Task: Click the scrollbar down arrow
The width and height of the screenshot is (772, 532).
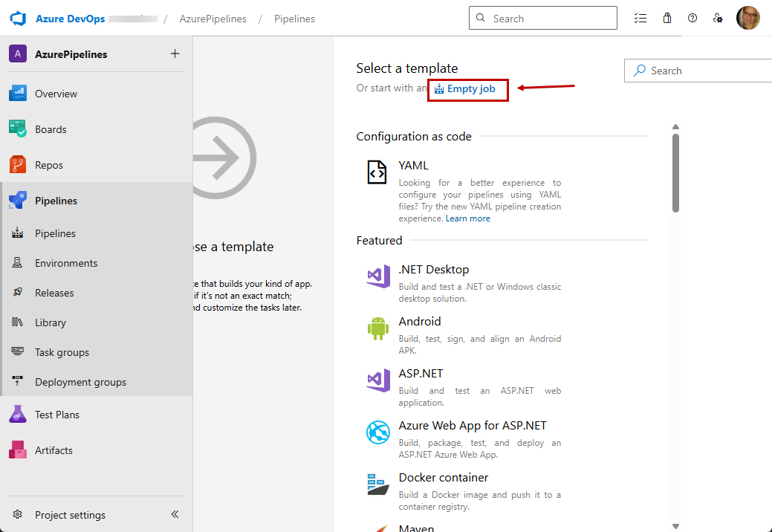Action: coord(675,526)
